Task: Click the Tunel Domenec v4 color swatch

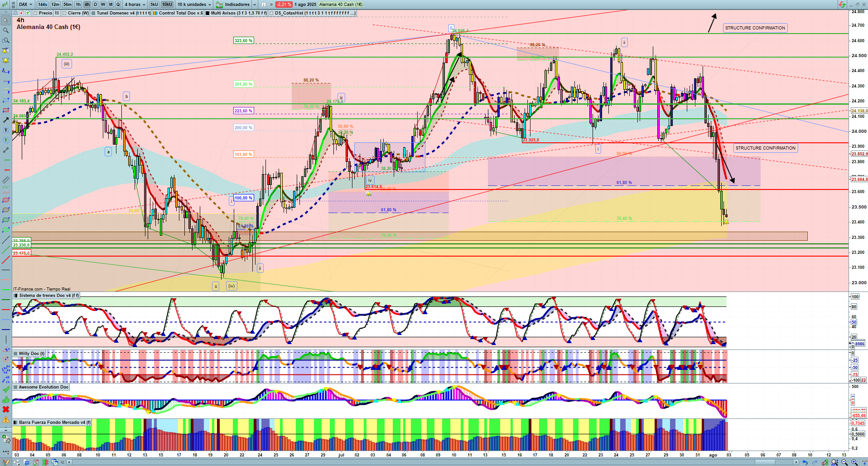Action: coord(93,13)
